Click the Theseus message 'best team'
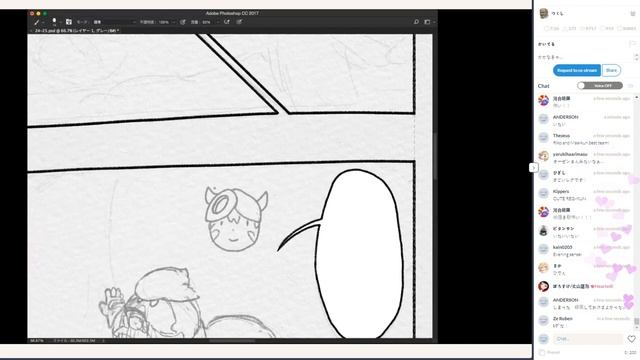 pyautogui.click(x=581, y=143)
